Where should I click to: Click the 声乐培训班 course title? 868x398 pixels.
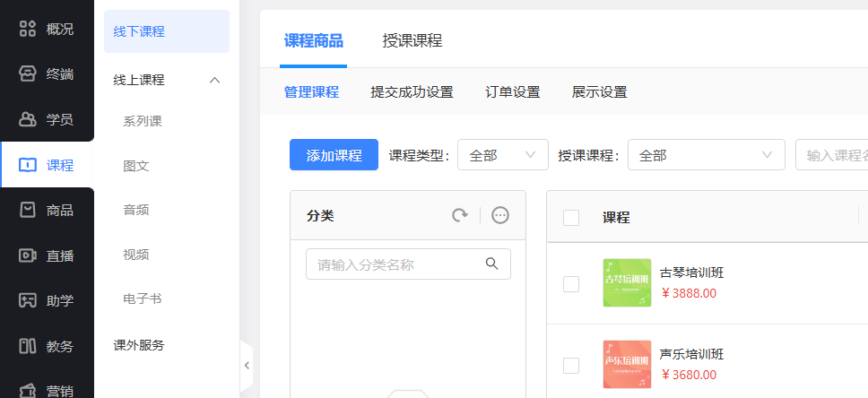(x=692, y=354)
